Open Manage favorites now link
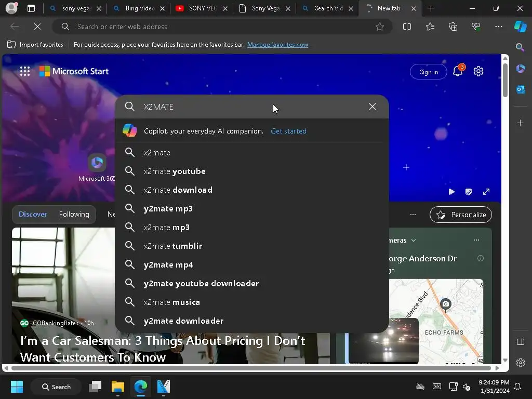This screenshot has width=532, height=399. point(277,45)
